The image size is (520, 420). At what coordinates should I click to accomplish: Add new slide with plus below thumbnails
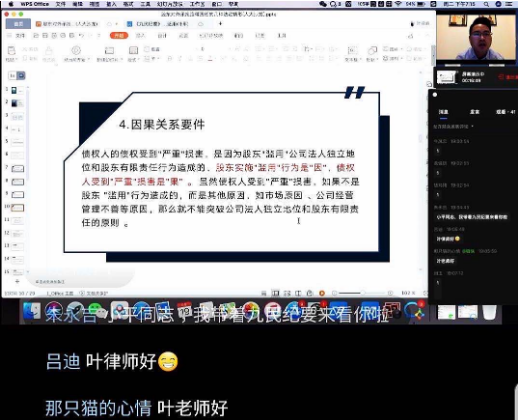click(17, 282)
